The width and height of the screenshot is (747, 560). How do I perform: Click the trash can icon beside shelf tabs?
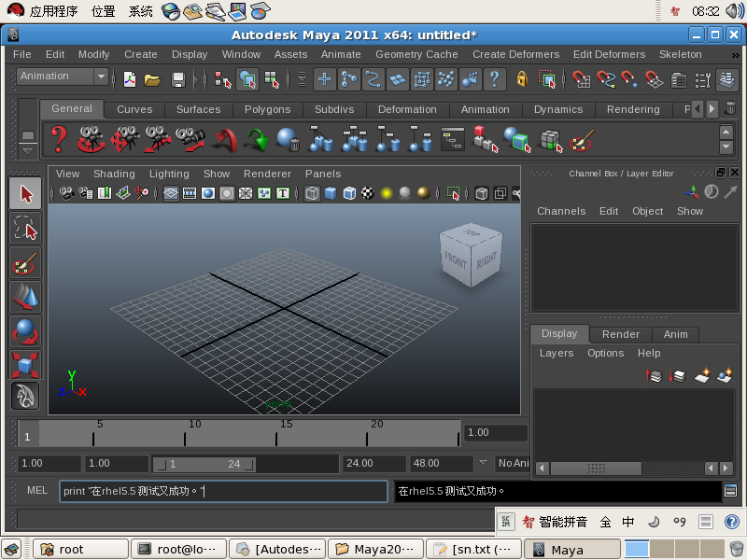[x=730, y=108]
